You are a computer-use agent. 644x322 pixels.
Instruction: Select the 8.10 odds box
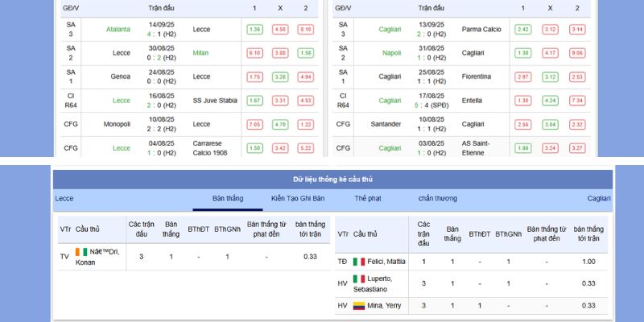(306, 30)
